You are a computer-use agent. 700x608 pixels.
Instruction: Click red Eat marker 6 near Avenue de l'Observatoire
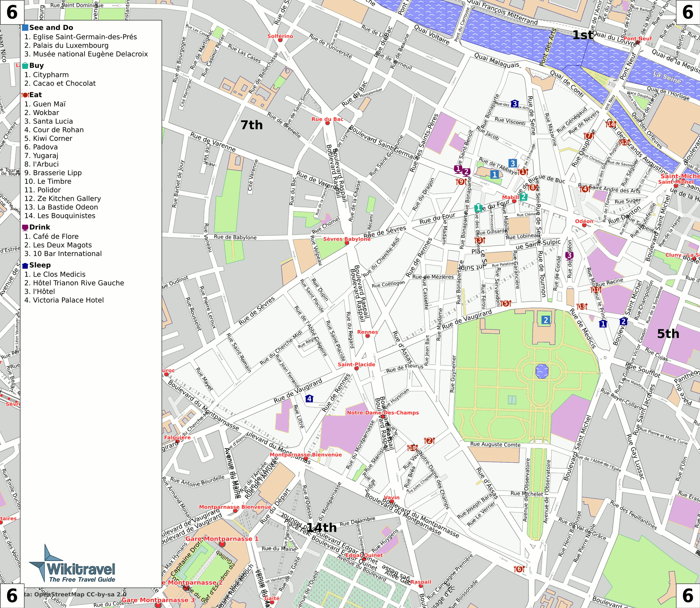coord(520,569)
